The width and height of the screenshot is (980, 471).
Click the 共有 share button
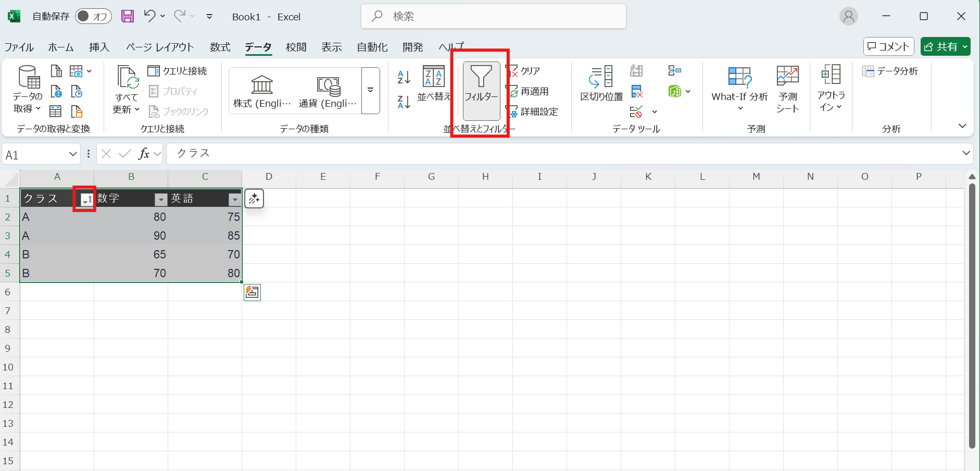pos(945,46)
